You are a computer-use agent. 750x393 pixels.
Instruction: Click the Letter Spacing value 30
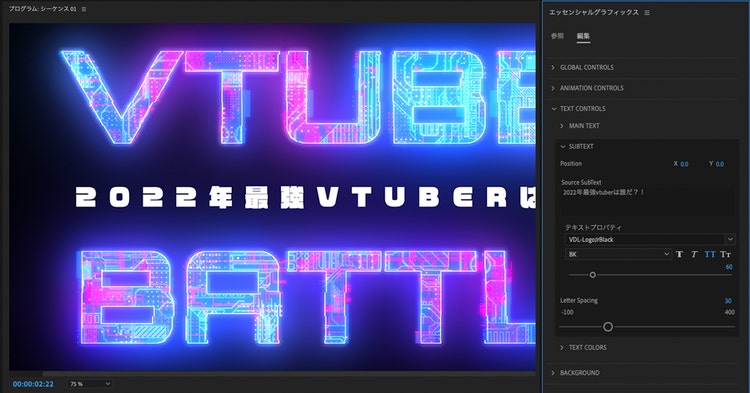pyautogui.click(x=728, y=301)
